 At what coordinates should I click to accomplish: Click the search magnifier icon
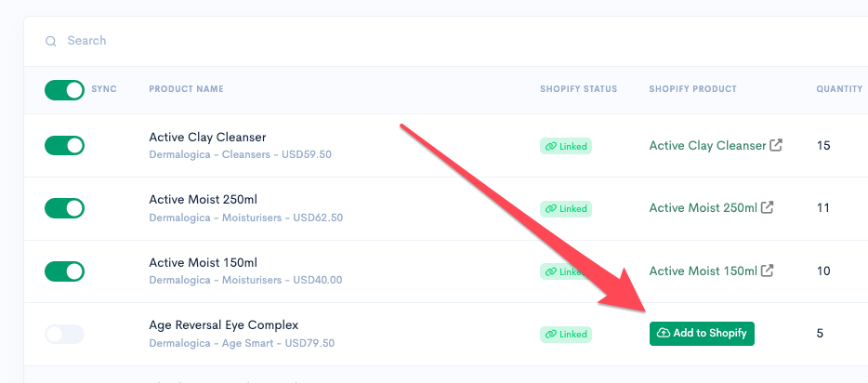click(51, 42)
